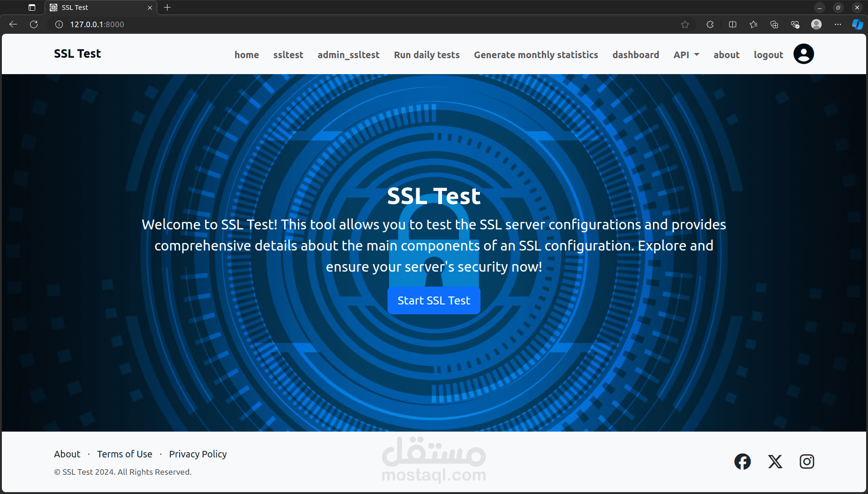
Task: Select the SSL Test browser tab
Action: [101, 8]
